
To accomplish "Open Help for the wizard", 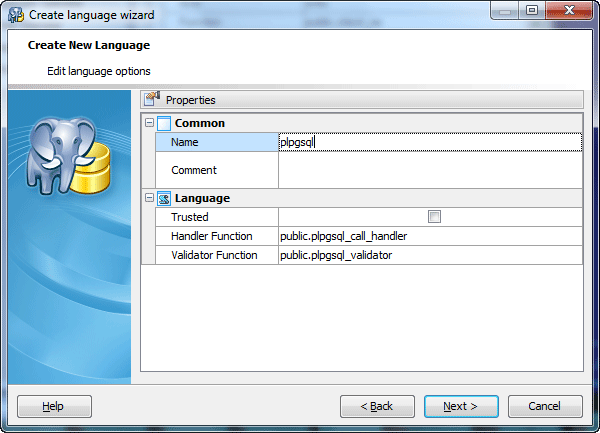I will point(54,406).
